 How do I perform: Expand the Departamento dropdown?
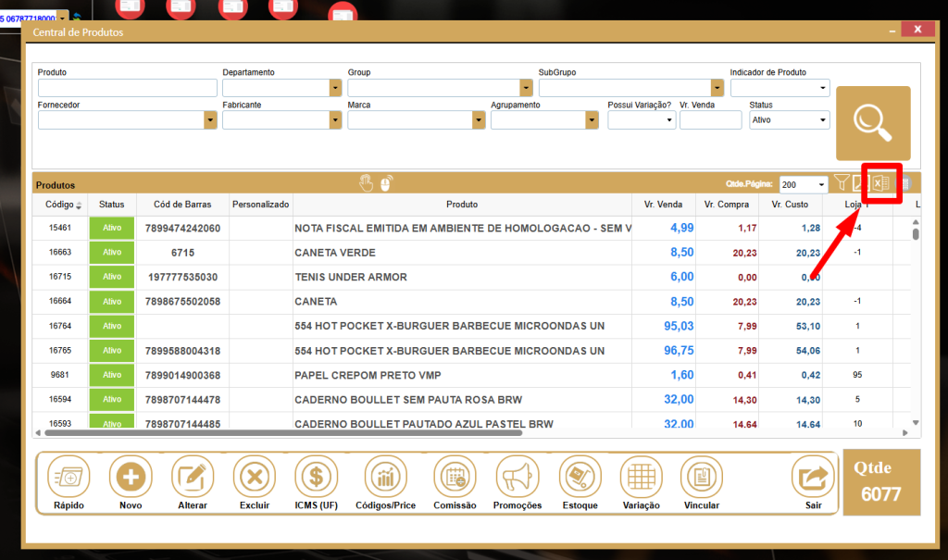coord(335,89)
